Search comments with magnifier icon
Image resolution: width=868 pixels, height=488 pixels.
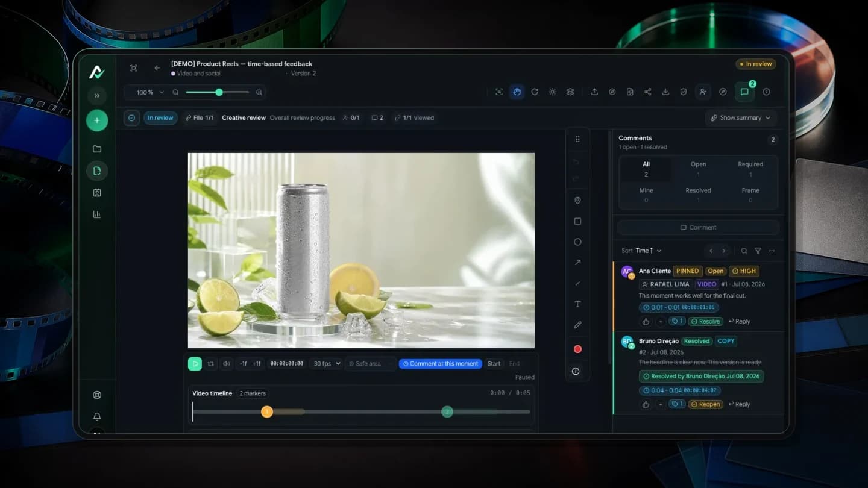coord(744,251)
